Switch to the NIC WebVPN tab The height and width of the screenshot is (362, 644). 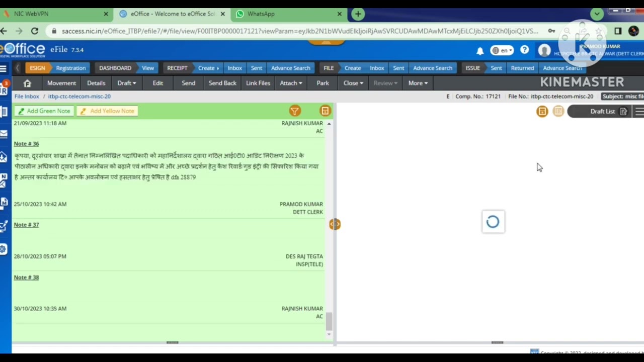coord(55,14)
